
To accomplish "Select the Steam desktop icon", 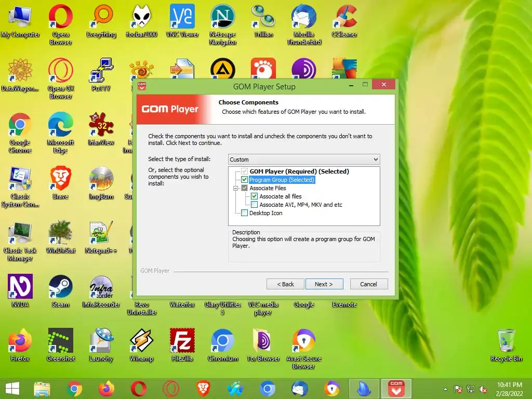I will click(x=60, y=291).
